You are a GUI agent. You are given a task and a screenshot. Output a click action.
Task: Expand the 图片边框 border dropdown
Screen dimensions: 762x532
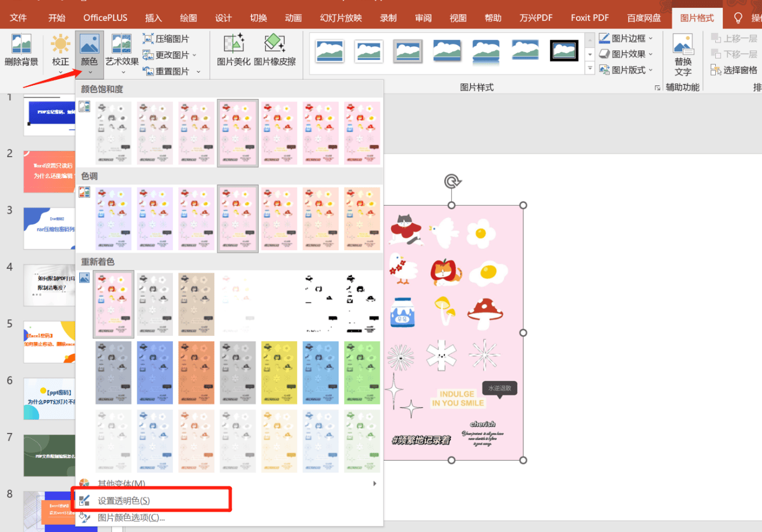650,38
